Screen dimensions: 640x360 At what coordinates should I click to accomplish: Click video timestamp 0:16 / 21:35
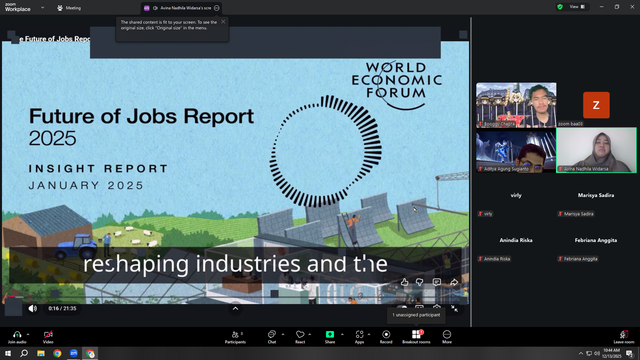[x=62, y=309]
